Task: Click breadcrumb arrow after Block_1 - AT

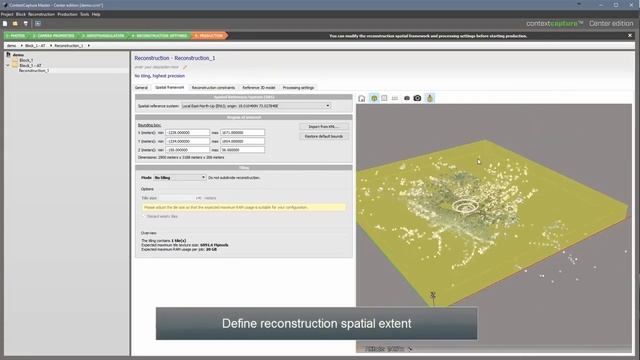Action: (x=51, y=46)
